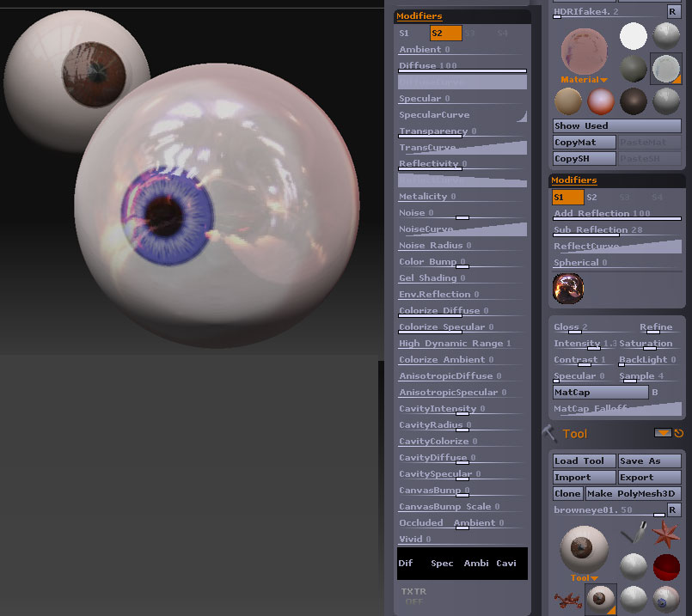Open the large current Material thumbnail

[584, 52]
